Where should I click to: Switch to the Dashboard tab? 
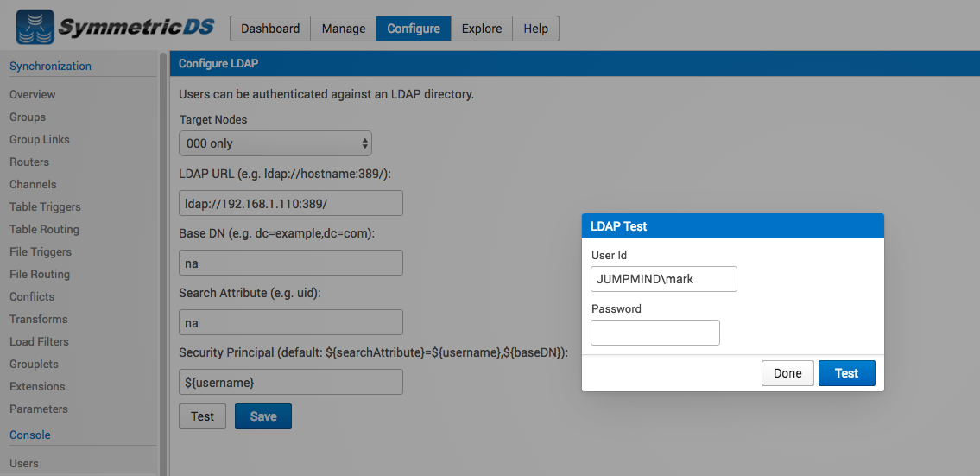click(x=270, y=29)
